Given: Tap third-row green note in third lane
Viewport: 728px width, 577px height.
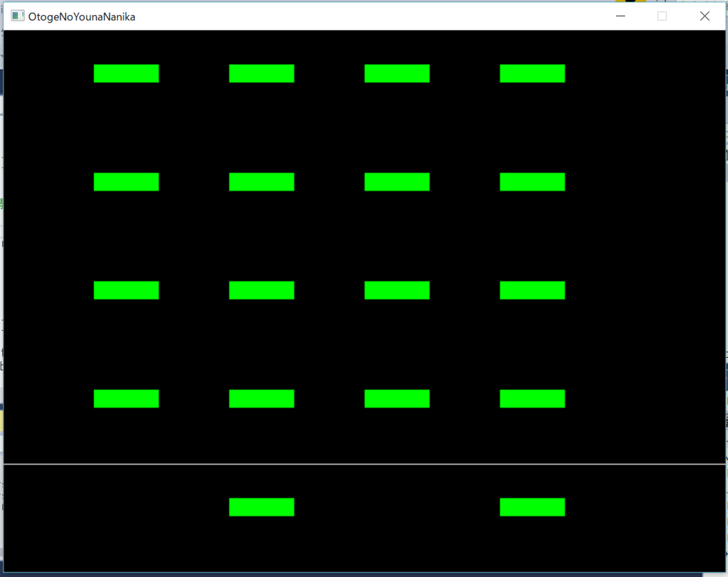Looking at the screenshot, I should [397, 290].
